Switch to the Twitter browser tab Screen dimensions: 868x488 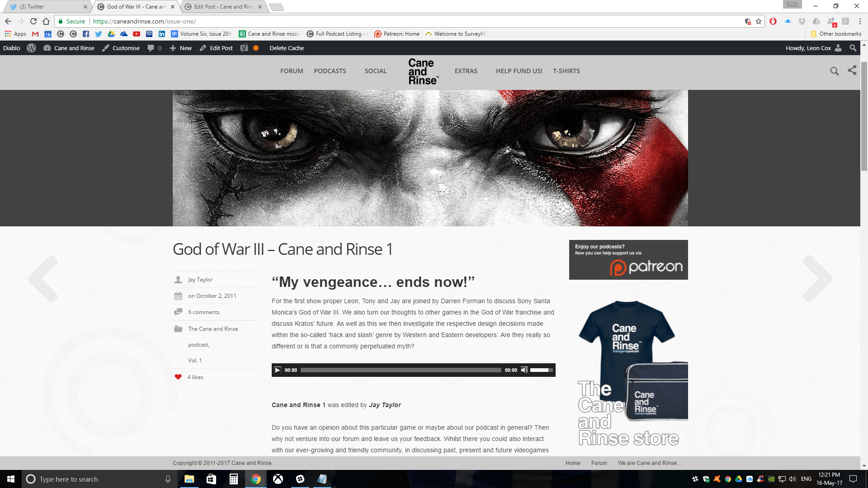pyautogui.click(x=45, y=7)
